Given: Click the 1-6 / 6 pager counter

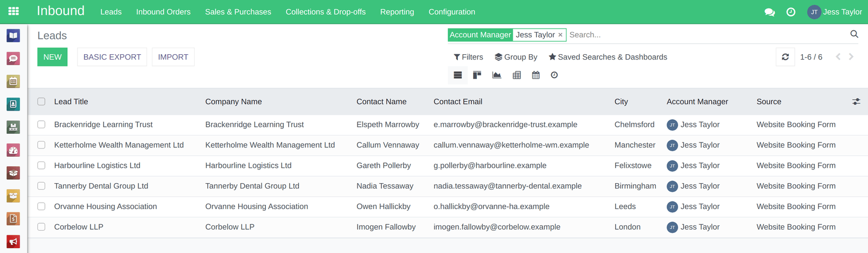Looking at the screenshot, I should tap(811, 57).
